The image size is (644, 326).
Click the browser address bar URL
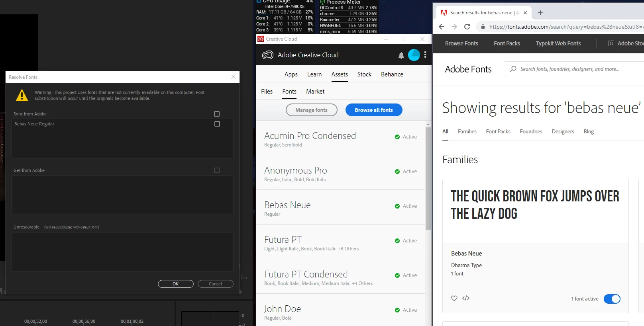point(566,27)
